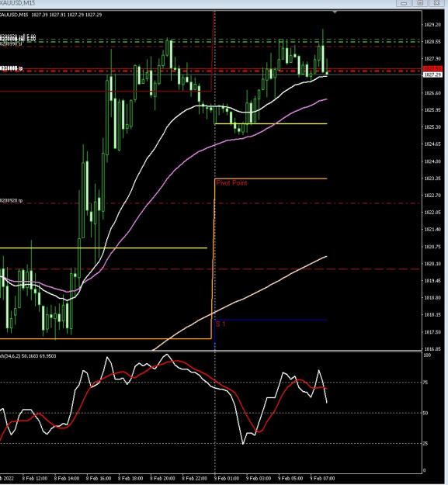
Task: Click the 1818.15 price axis label
Action: 432,314
